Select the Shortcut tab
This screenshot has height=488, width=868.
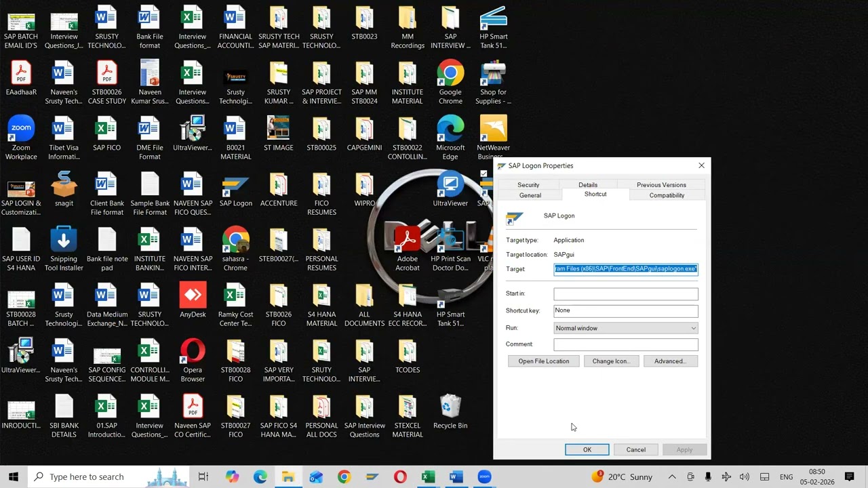click(x=595, y=195)
